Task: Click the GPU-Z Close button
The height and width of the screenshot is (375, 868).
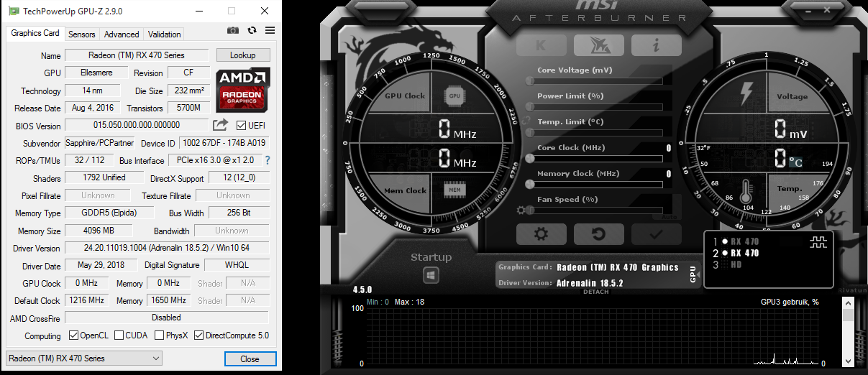Action: pyautogui.click(x=250, y=358)
